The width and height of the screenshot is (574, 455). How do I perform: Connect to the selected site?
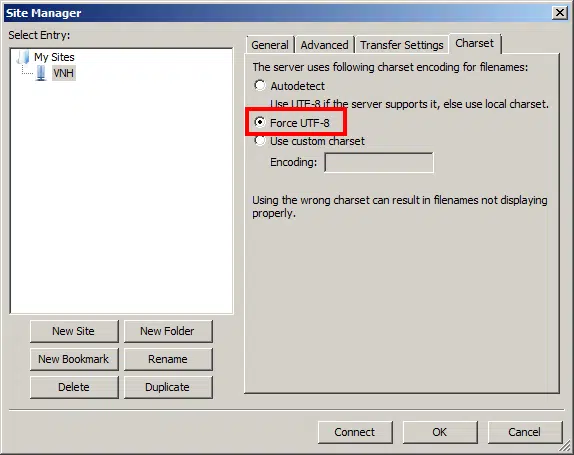[355, 432]
